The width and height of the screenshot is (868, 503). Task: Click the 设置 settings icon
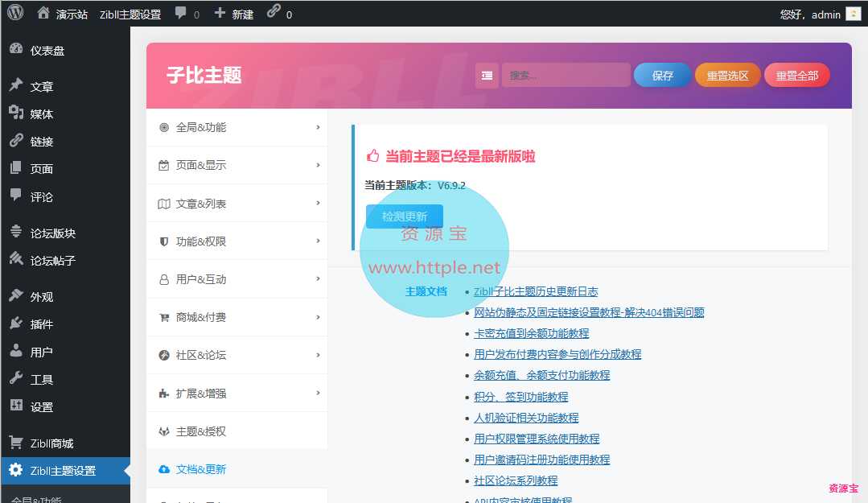(16, 405)
